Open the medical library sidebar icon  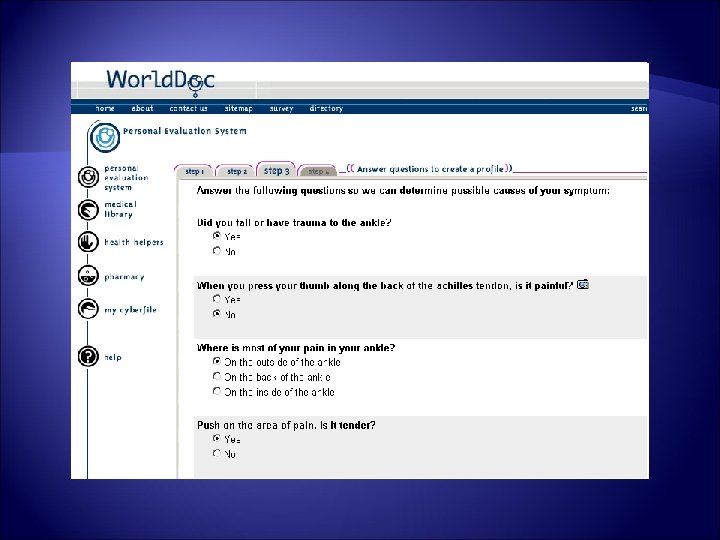tap(88, 210)
